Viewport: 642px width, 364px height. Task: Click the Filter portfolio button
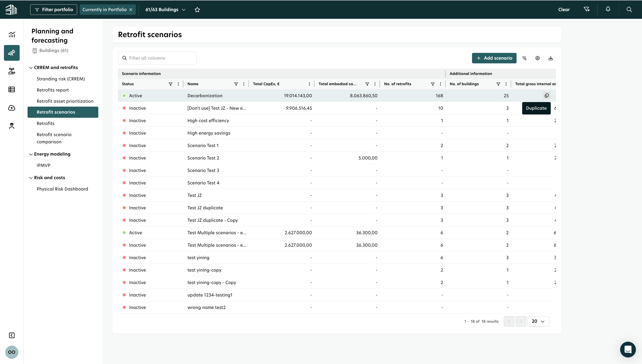(54, 9)
